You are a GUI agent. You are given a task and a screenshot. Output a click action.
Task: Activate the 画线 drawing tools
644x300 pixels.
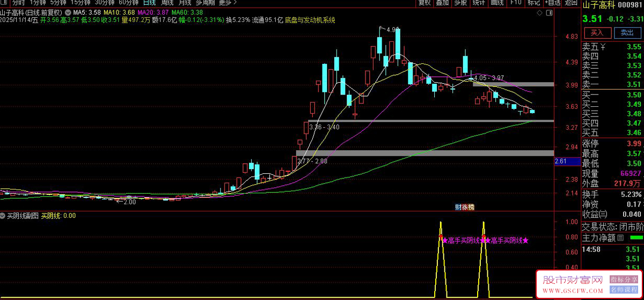(x=497, y=3)
